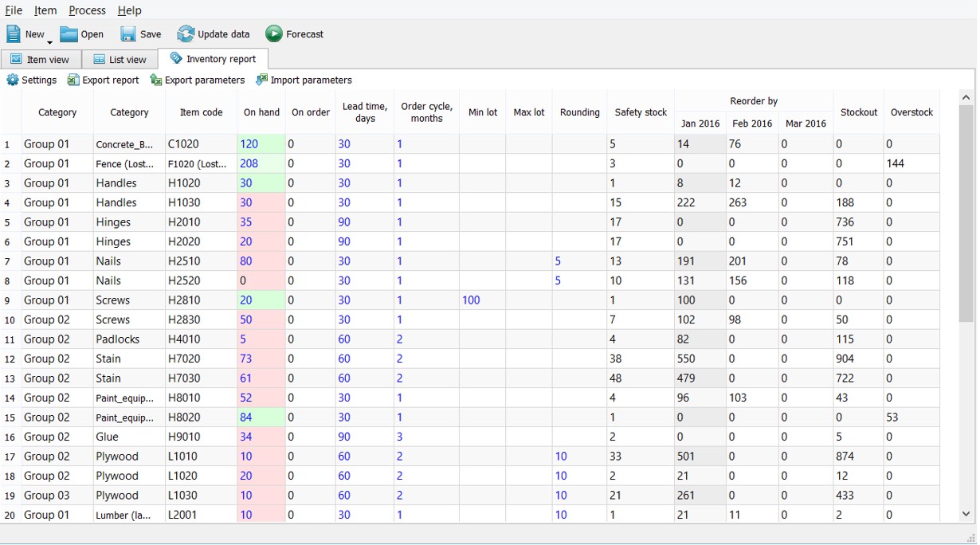The height and width of the screenshot is (545, 980).
Task: Open Settings gear in report toolbar
Action: (13, 80)
